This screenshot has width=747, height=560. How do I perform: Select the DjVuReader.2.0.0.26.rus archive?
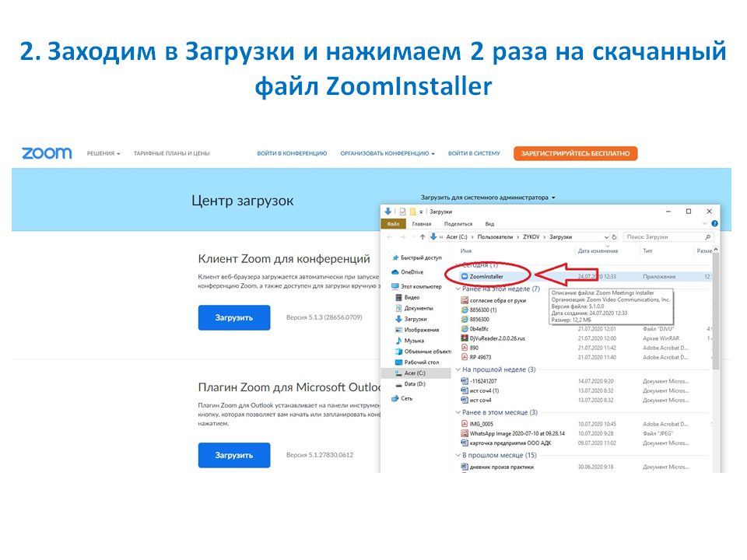(465, 338)
